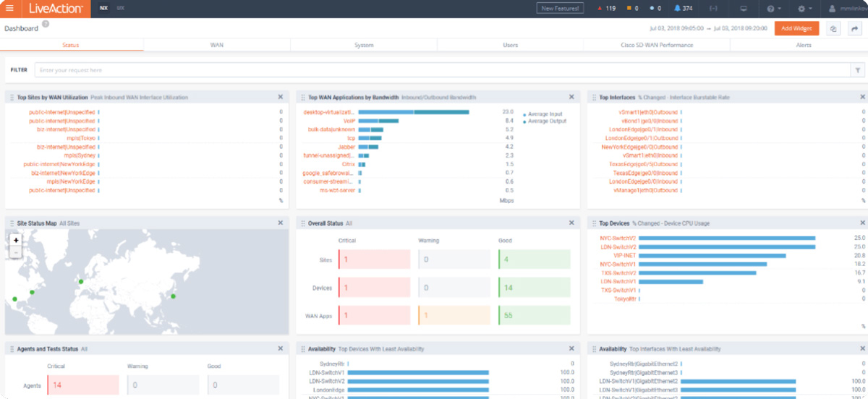Click the filter funnel icon
This screenshot has width=868, height=399.
[858, 70]
